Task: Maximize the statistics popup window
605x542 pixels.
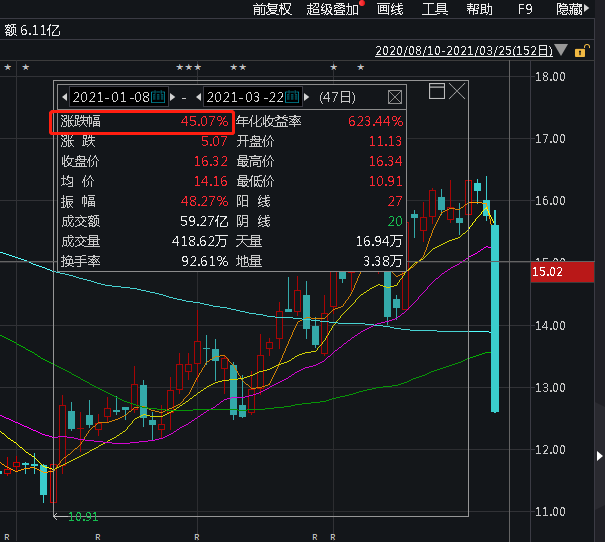Action: (437, 91)
